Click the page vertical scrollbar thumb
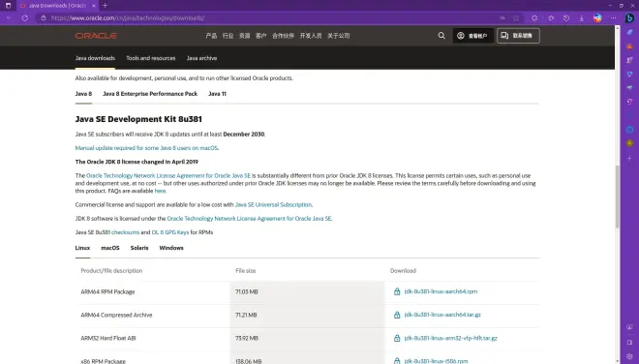Viewport: 639px width, 364px height. [x=618, y=197]
